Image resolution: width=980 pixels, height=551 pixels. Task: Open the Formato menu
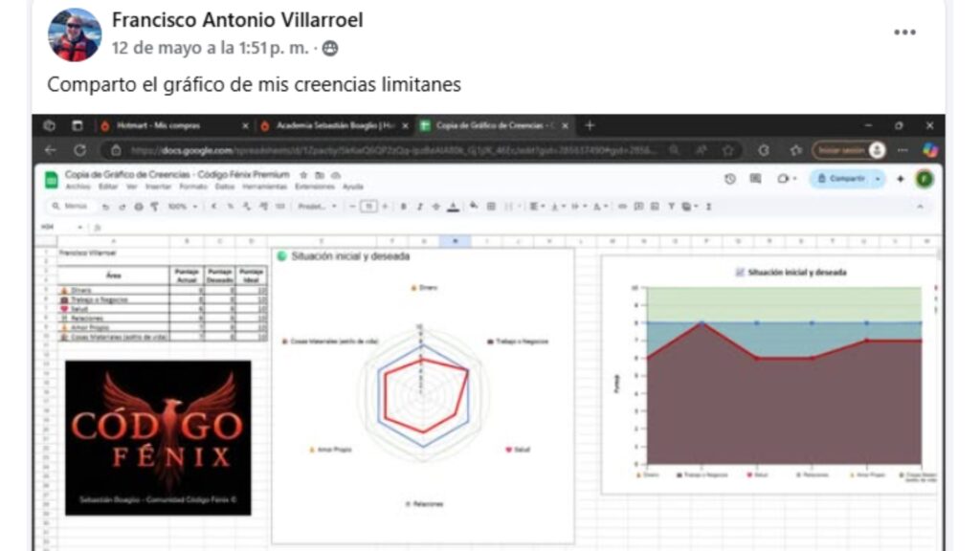pyautogui.click(x=193, y=187)
